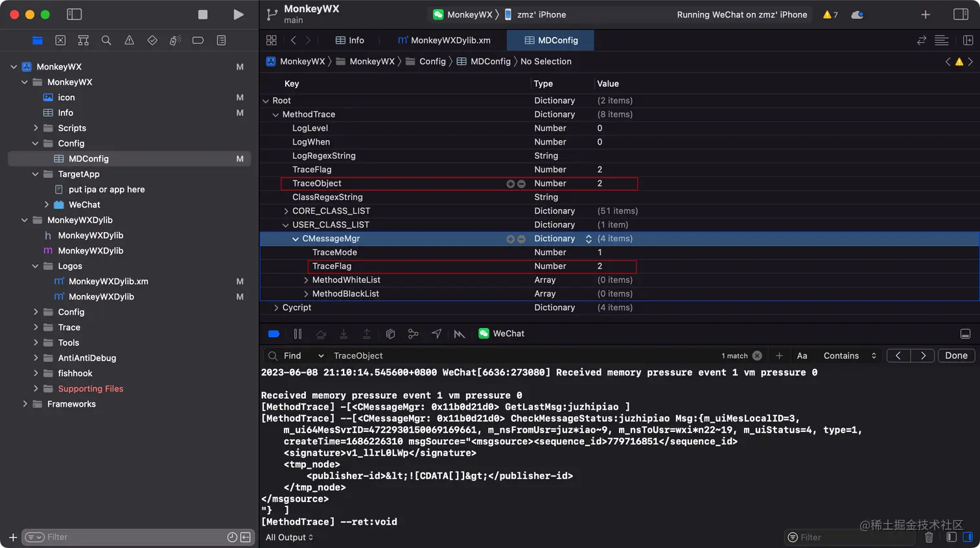Hide the debug area

click(x=965, y=334)
